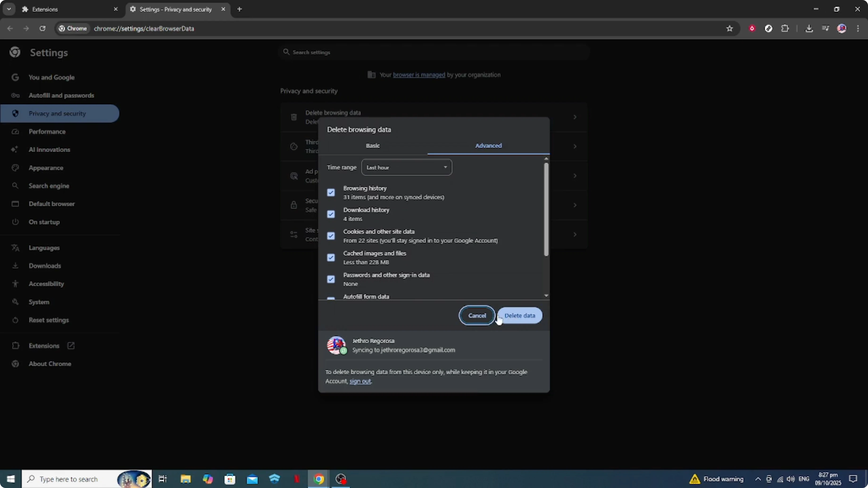Uncheck Browsing history
Screen dimensions: 868x488
331,192
